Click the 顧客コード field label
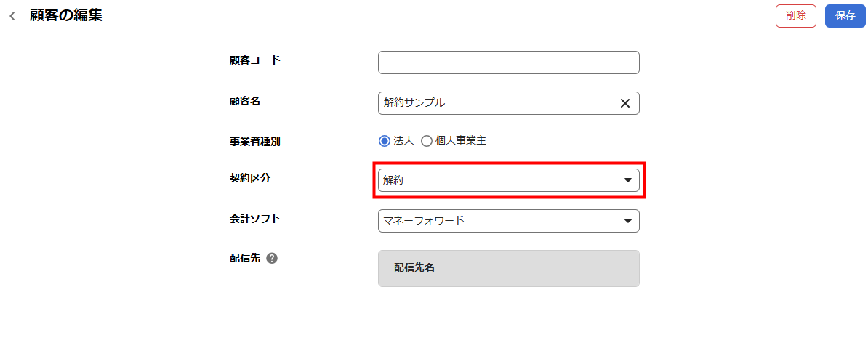The height and width of the screenshot is (351, 868). [x=255, y=60]
